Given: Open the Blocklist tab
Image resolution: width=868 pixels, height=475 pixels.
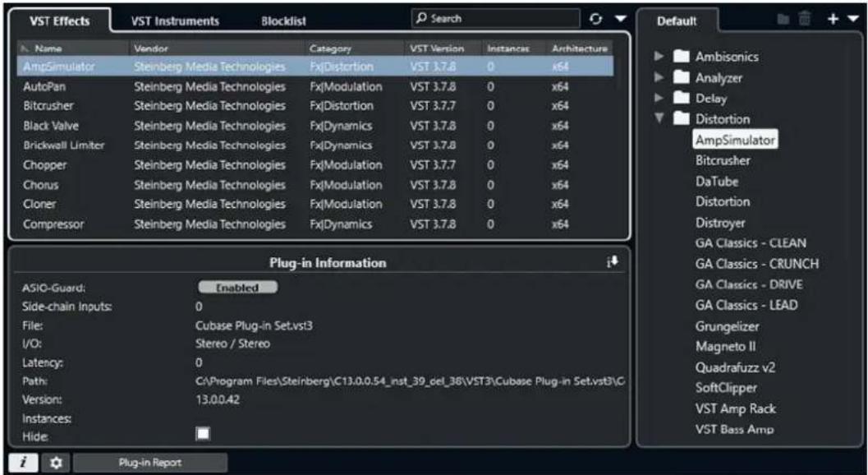Looking at the screenshot, I should pos(283,21).
